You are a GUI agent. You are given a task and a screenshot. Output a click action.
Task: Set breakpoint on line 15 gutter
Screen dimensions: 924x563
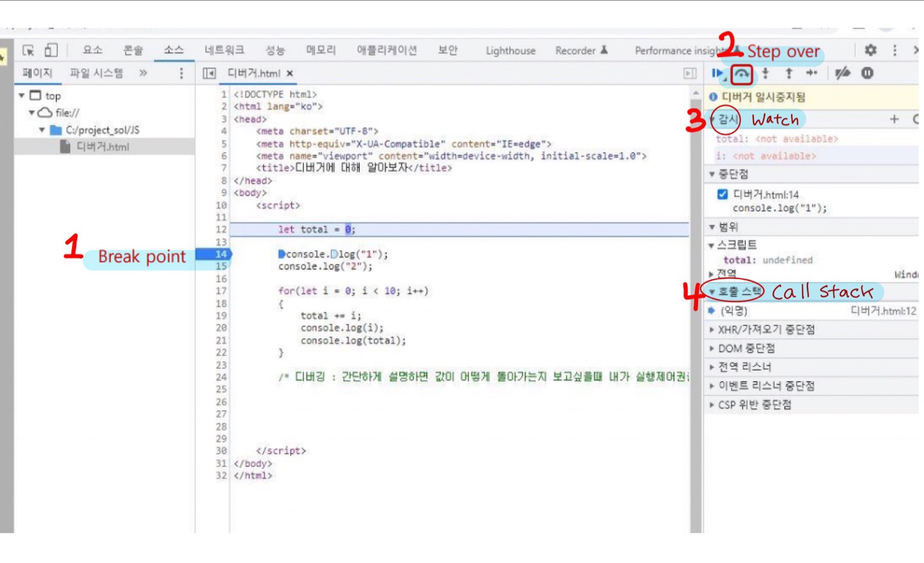coord(220,266)
